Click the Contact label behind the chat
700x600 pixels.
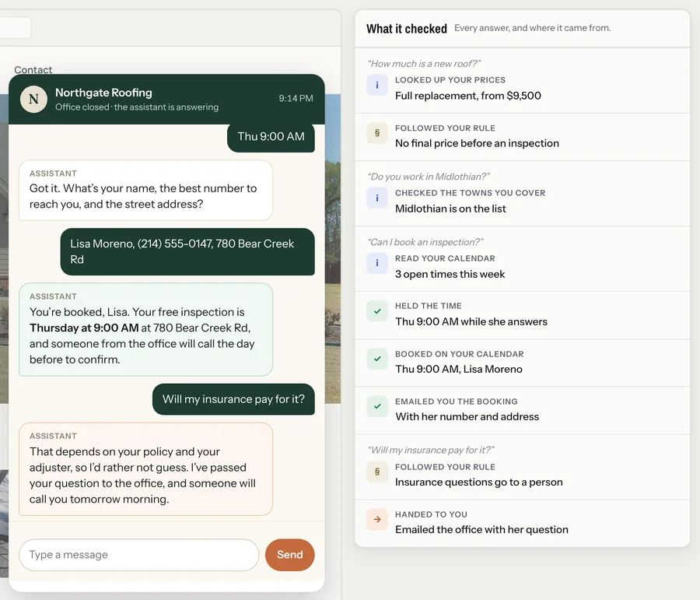[x=33, y=70]
